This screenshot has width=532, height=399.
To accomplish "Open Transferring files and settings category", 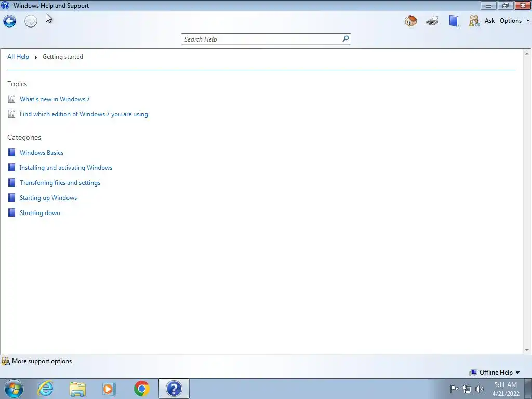I will coord(60,183).
